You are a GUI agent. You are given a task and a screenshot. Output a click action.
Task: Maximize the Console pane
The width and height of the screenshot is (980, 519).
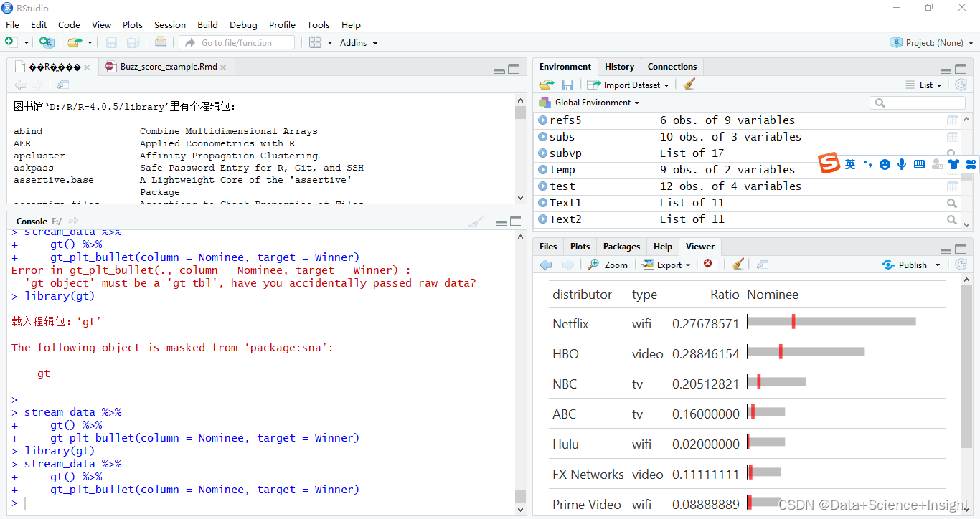[x=515, y=221]
